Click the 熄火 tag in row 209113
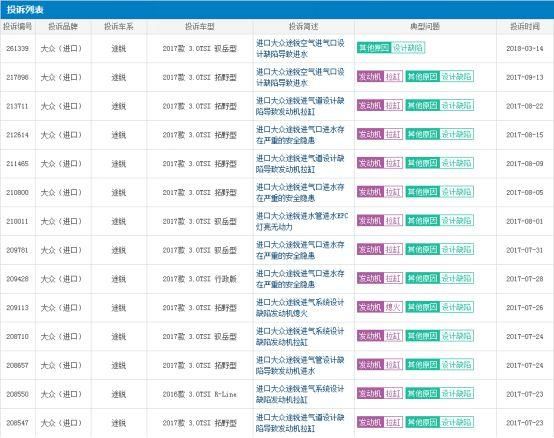 (x=393, y=307)
